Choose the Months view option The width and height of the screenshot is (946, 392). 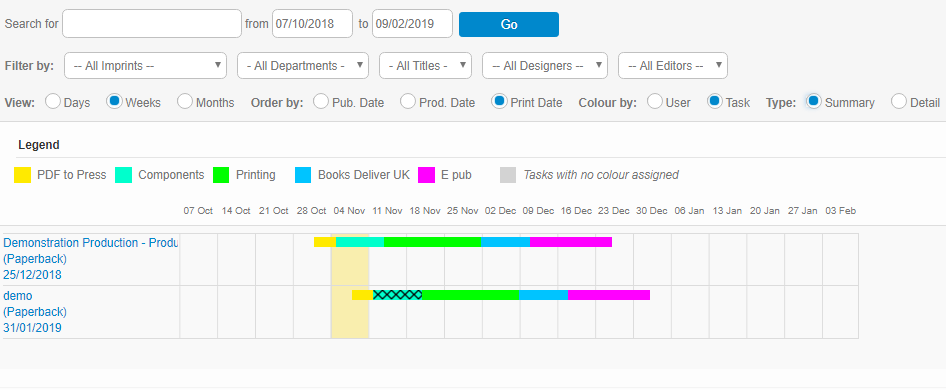(185, 101)
